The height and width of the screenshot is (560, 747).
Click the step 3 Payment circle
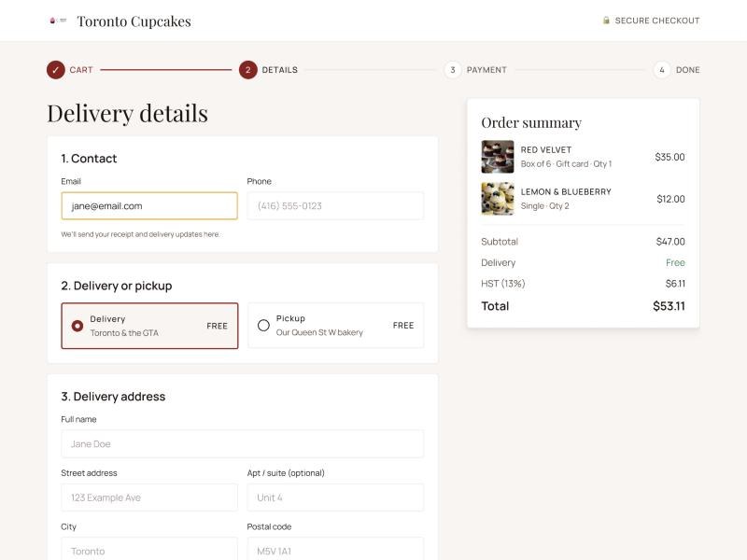point(453,70)
